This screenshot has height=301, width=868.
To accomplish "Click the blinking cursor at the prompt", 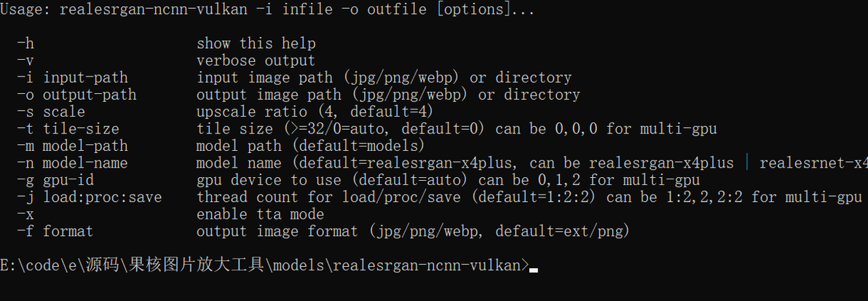I will coord(534,270).
